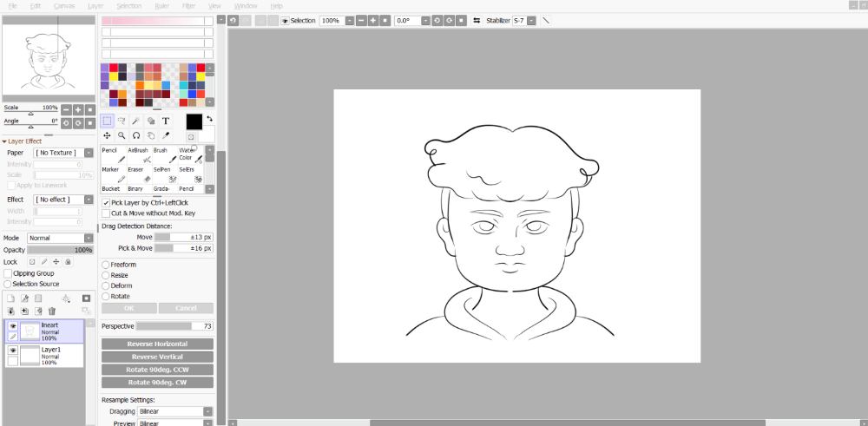This screenshot has height=426, width=868.
Task: Adjust the layer Opacity slider
Action: click(x=61, y=250)
